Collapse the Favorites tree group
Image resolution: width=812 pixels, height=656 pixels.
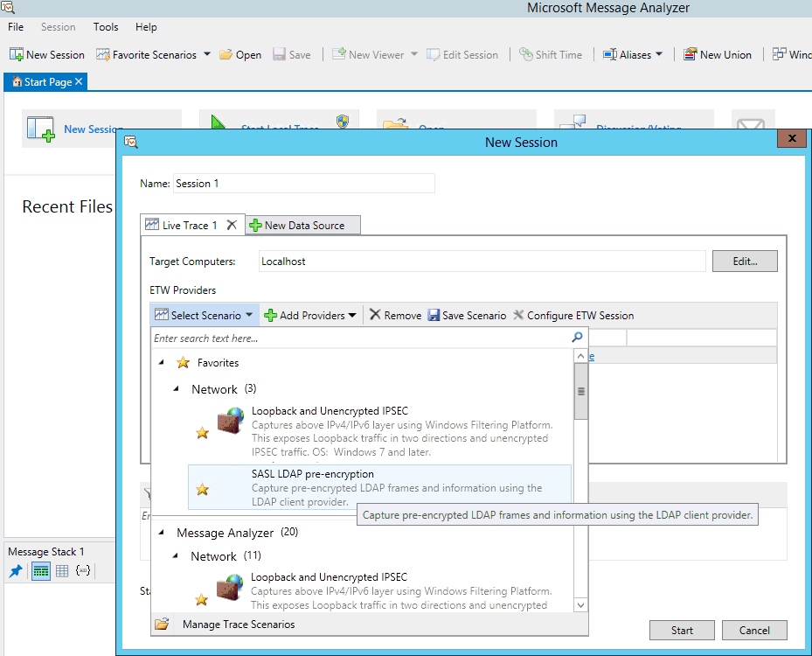click(161, 362)
